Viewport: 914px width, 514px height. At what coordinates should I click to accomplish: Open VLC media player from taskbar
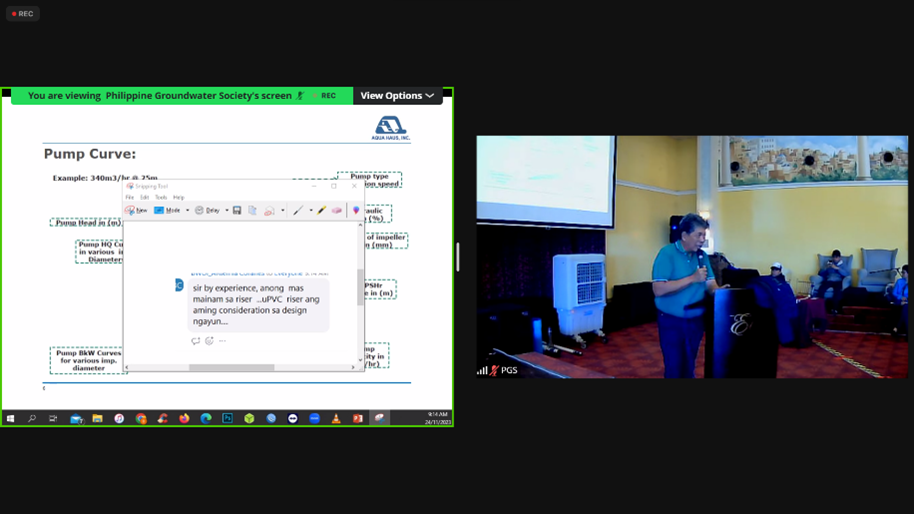pos(336,419)
